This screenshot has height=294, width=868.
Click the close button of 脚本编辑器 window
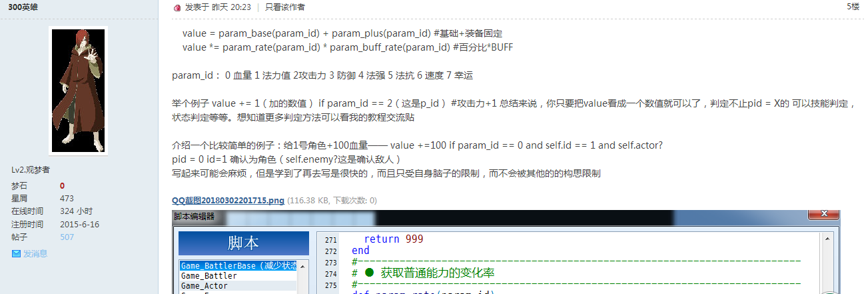click(825, 215)
